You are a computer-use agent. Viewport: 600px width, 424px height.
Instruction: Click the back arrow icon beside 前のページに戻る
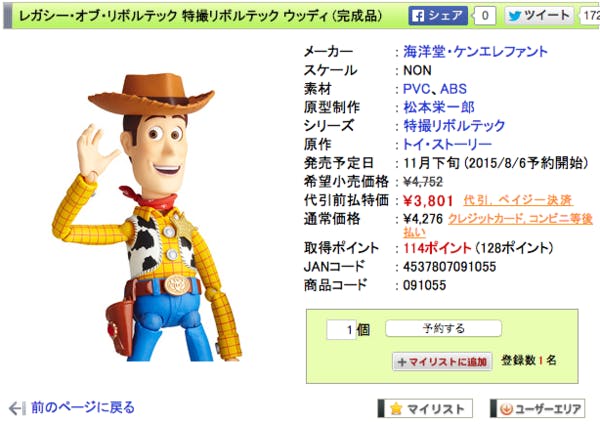17,408
